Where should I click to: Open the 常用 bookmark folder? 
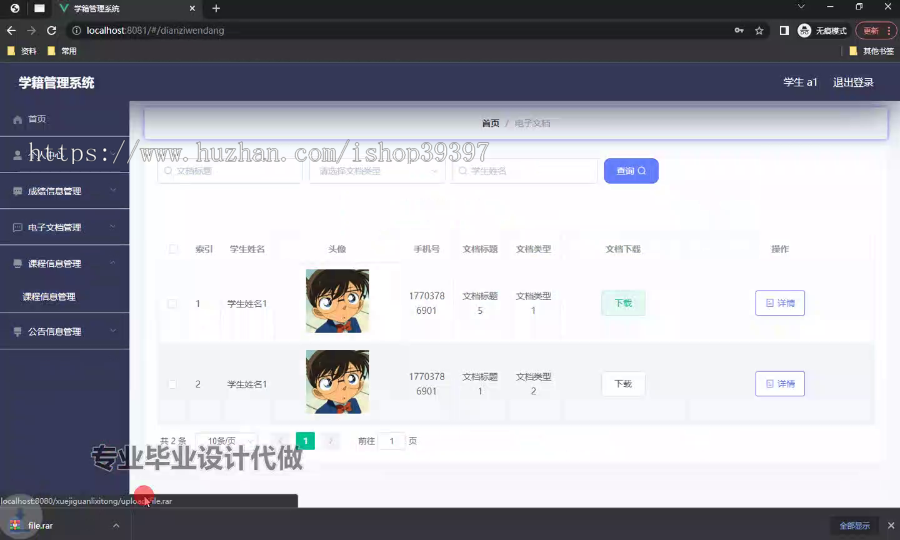[62, 51]
